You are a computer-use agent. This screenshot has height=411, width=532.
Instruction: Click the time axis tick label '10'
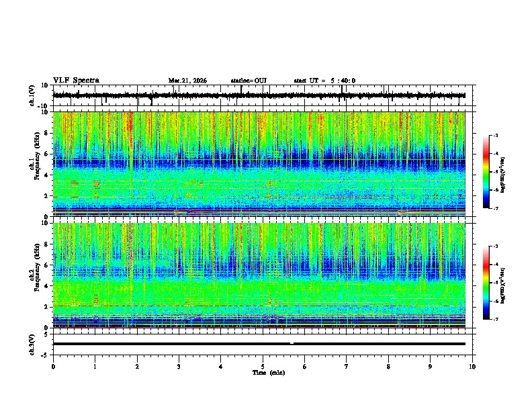click(472, 367)
